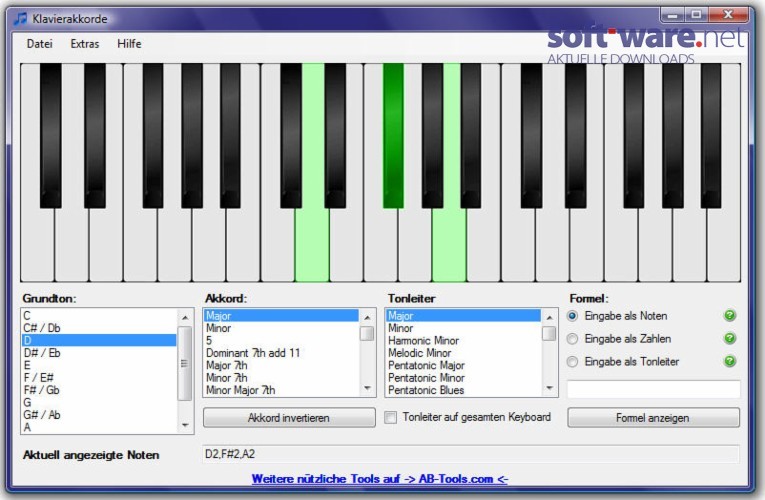Click the Grundton list scroll up arrow
Viewport: 765px width, 500px height.
(185, 318)
